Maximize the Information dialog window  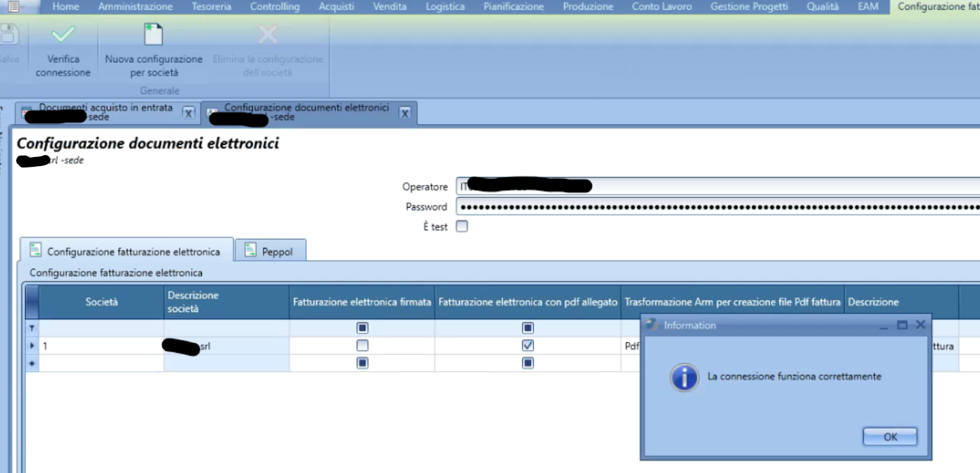click(x=901, y=325)
